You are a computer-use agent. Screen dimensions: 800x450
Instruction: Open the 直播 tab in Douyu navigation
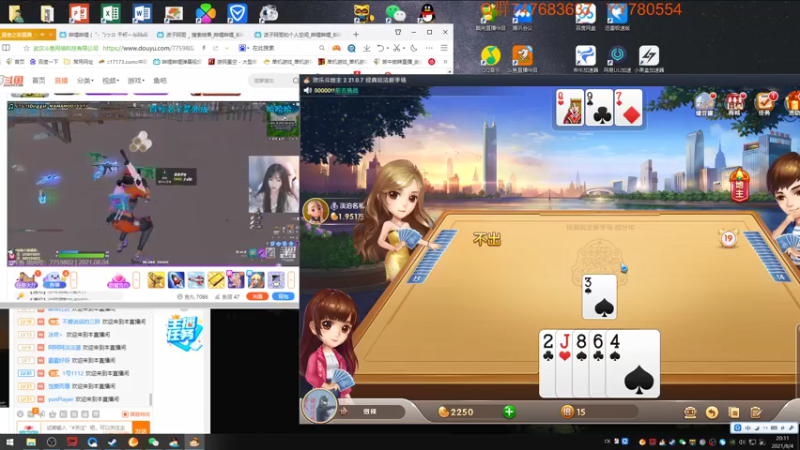61,81
